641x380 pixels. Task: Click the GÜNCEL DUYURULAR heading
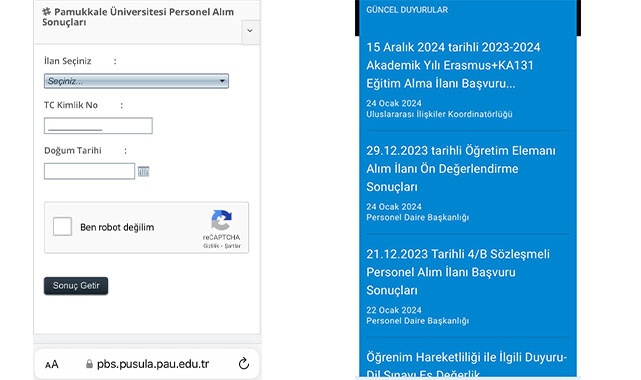407,10
